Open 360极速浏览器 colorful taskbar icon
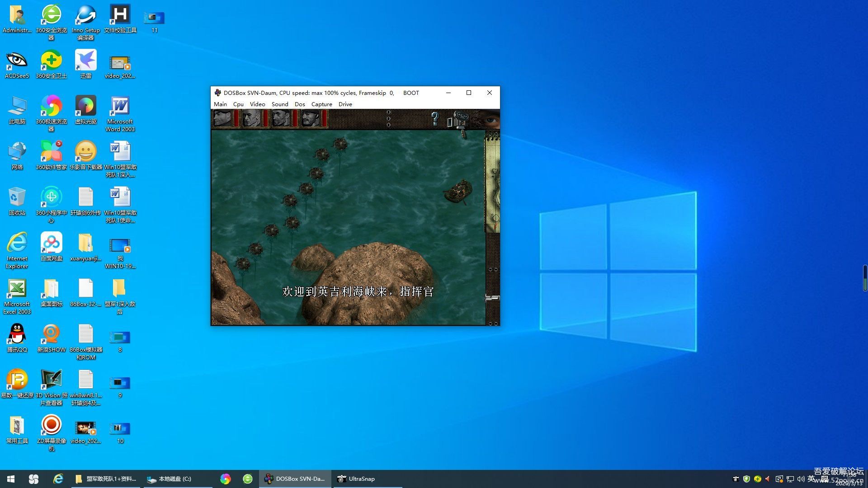The image size is (868, 488). 225,479
